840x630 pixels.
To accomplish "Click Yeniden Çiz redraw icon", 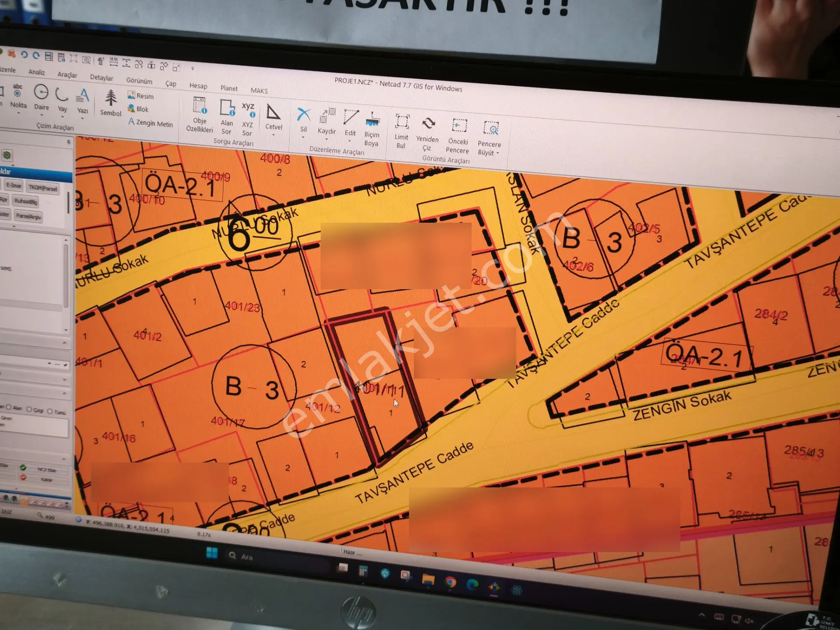I will point(427,134).
